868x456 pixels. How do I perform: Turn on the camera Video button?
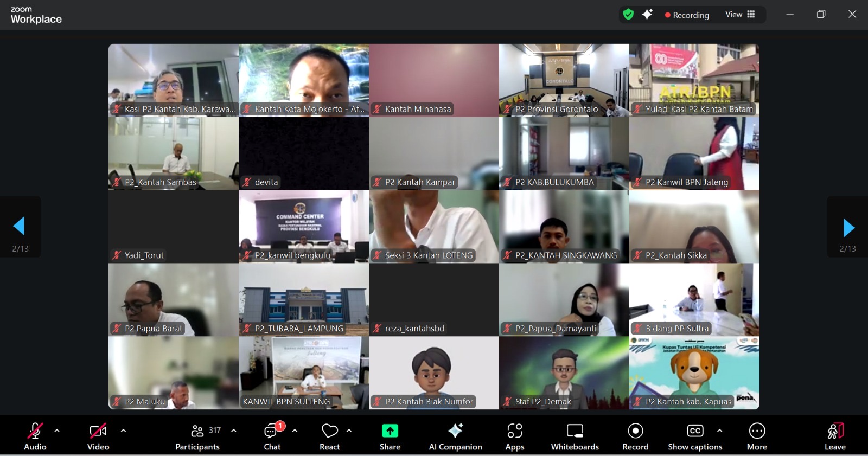coord(98,436)
